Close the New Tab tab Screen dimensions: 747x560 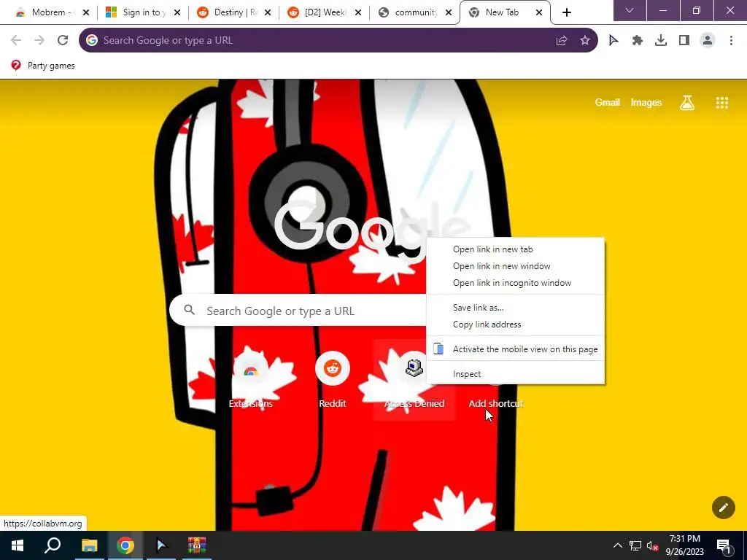539,13
